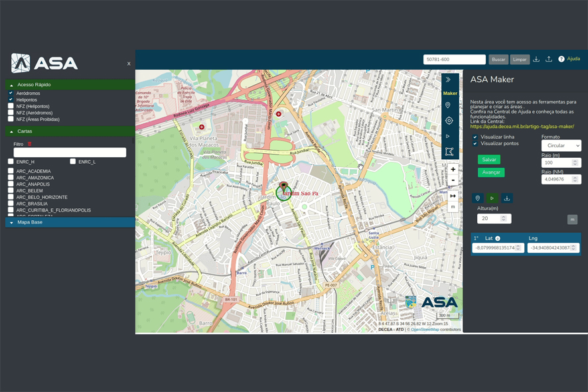The height and width of the screenshot is (392, 588).
Task: Click the Filtro text input
Action: 70,152
